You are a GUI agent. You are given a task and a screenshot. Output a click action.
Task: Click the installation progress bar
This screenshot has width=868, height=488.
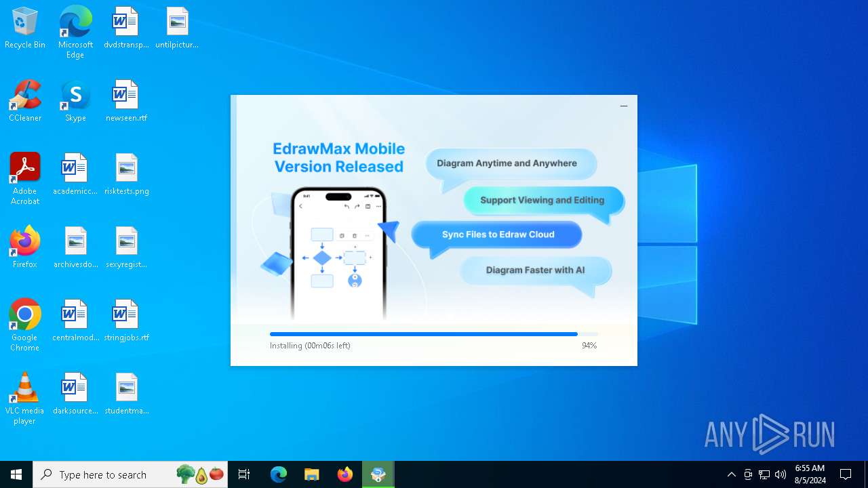coord(434,334)
